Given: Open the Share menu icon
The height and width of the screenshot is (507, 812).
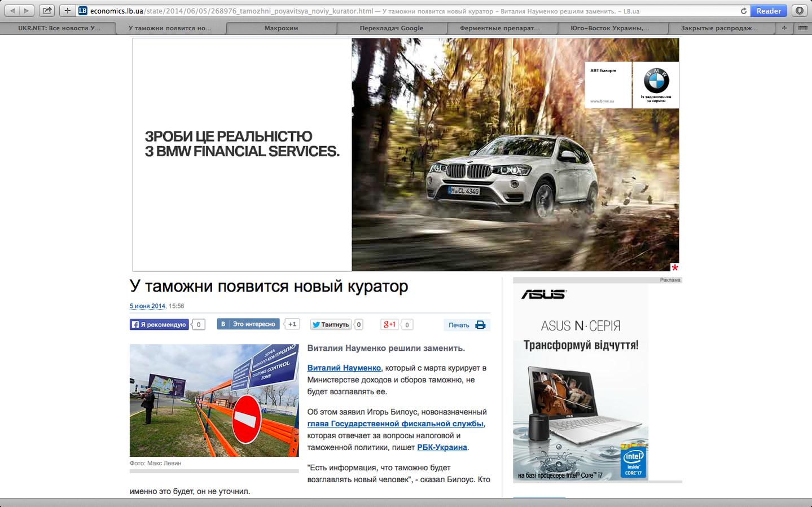Looking at the screenshot, I should (x=47, y=11).
